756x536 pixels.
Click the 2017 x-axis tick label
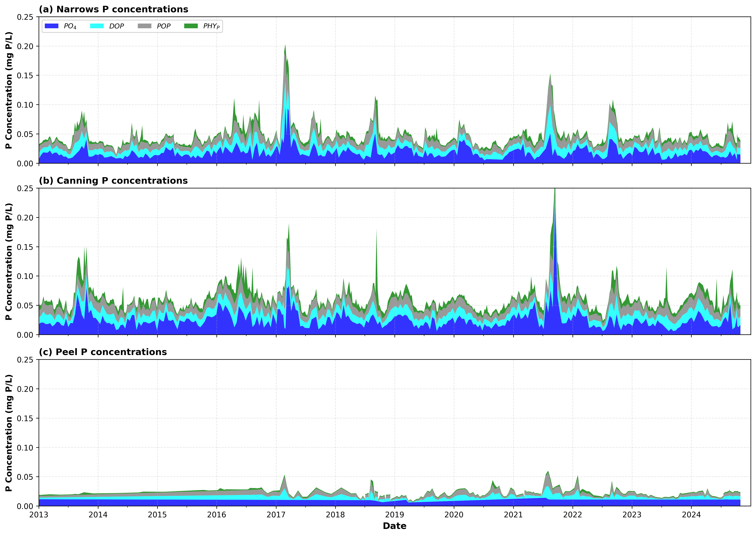pos(276,515)
